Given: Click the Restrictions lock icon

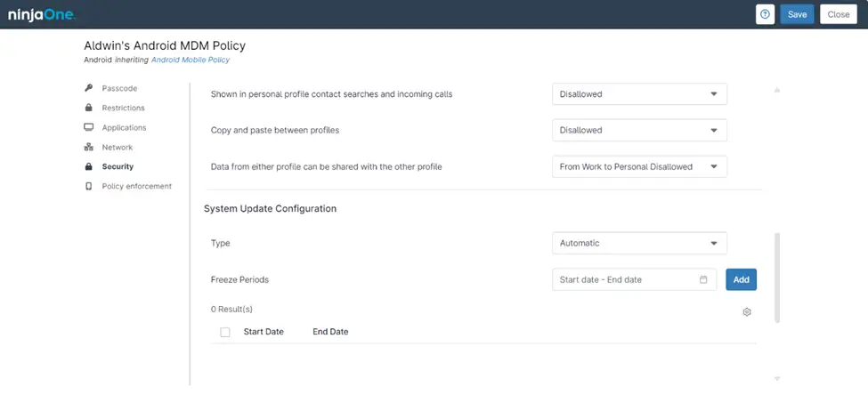Looking at the screenshot, I should (88, 108).
